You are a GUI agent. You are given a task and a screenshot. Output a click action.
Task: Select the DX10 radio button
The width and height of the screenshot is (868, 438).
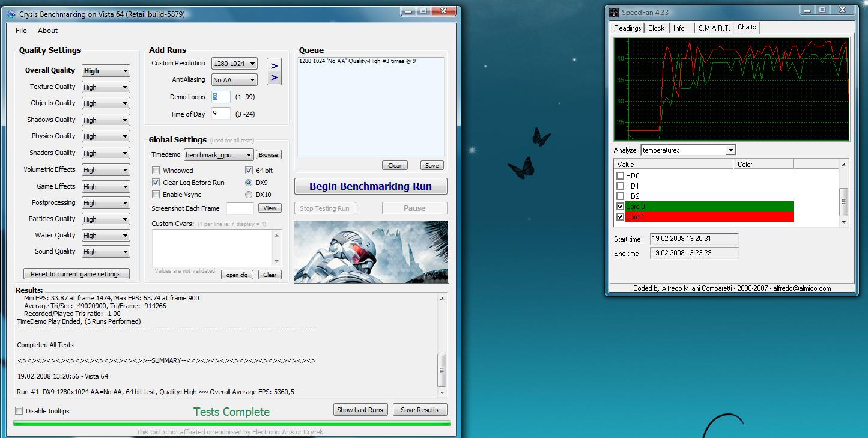(x=249, y=195)
